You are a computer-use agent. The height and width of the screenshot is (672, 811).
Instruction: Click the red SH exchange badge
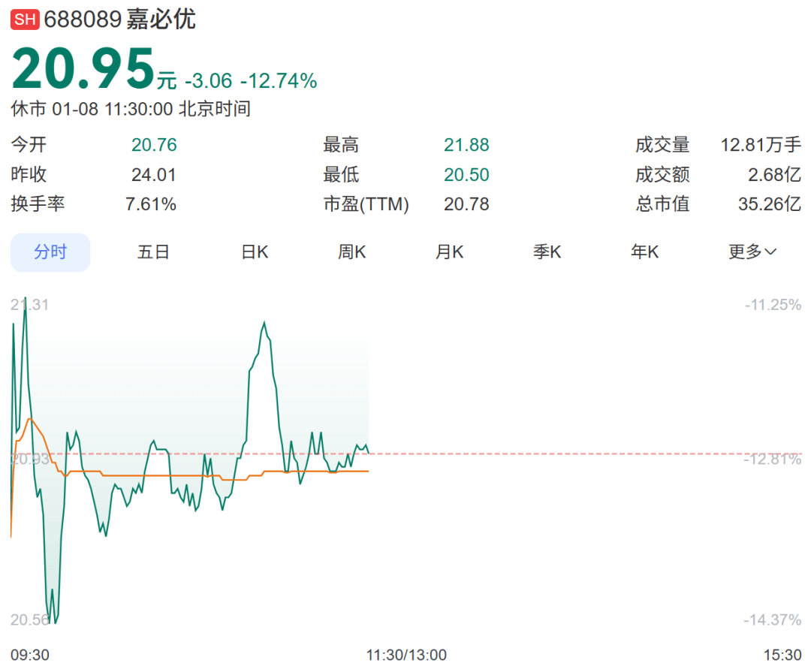[x=25, y=20]
